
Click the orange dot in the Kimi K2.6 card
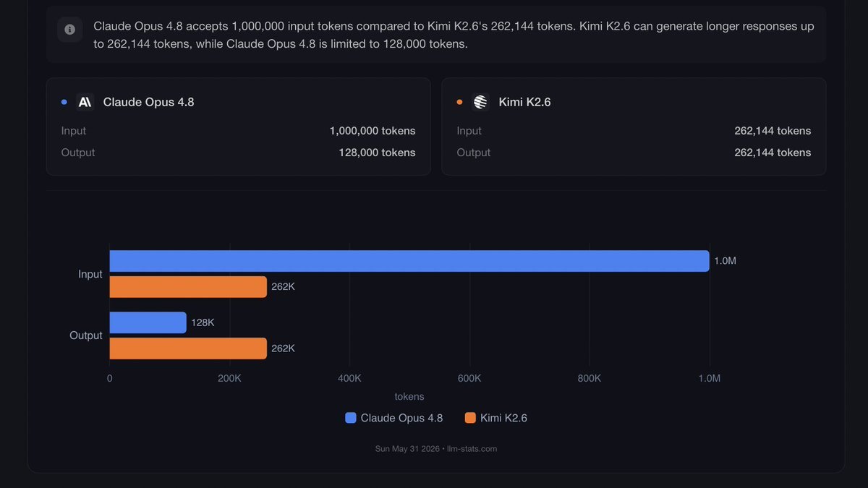coord(459,102)
